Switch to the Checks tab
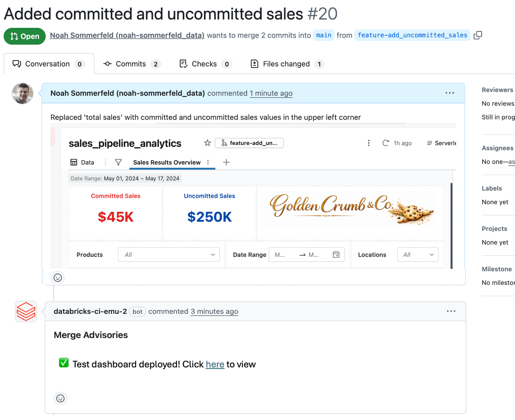The image size is (515, 420). [205, 64]
